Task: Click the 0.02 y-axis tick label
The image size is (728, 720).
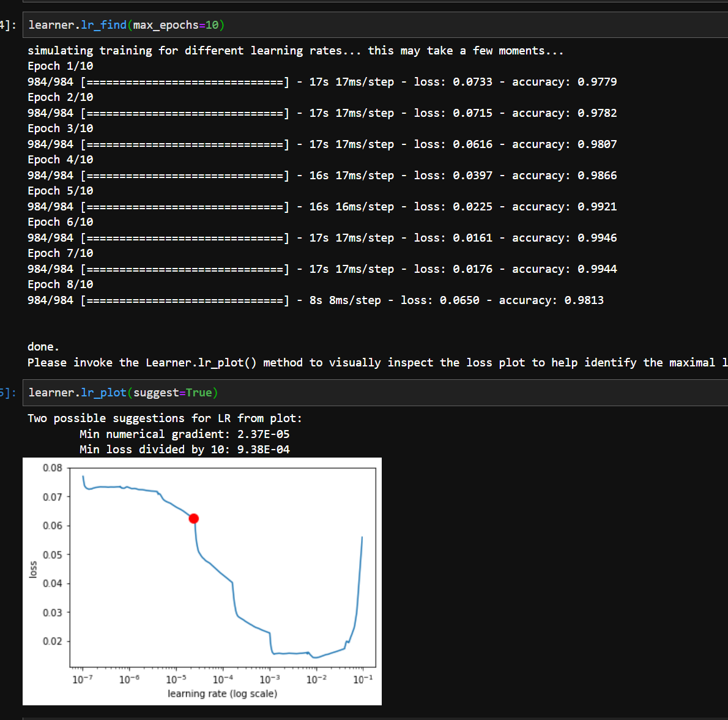Action: tap(53, 641)
